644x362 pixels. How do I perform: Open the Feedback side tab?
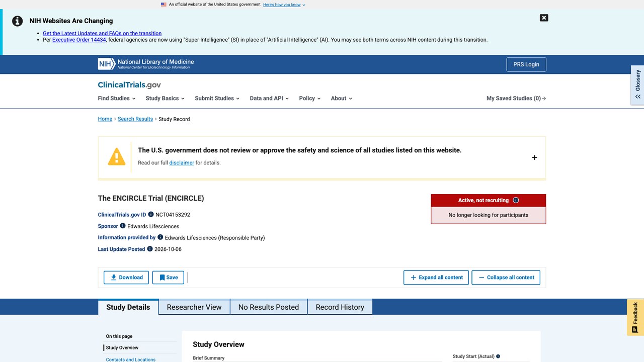635,317
